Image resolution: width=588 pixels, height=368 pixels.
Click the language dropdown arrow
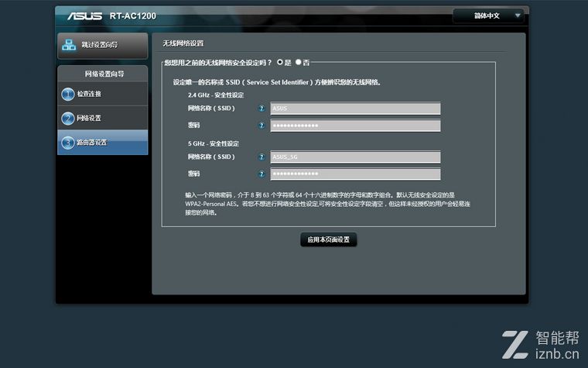[518, 15]
